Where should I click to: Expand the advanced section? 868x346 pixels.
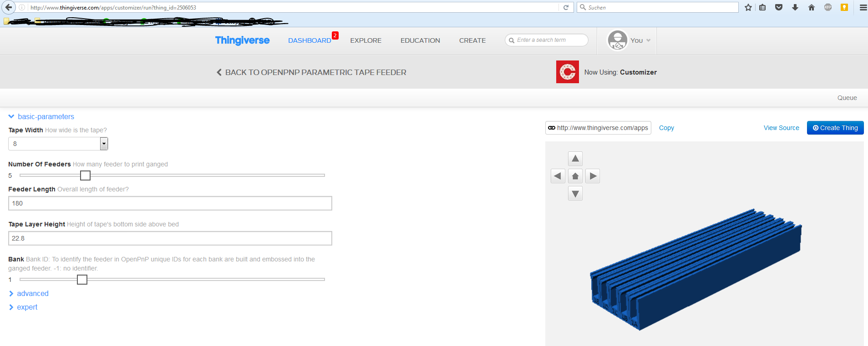pyautogui.click(x=29, y=294)
